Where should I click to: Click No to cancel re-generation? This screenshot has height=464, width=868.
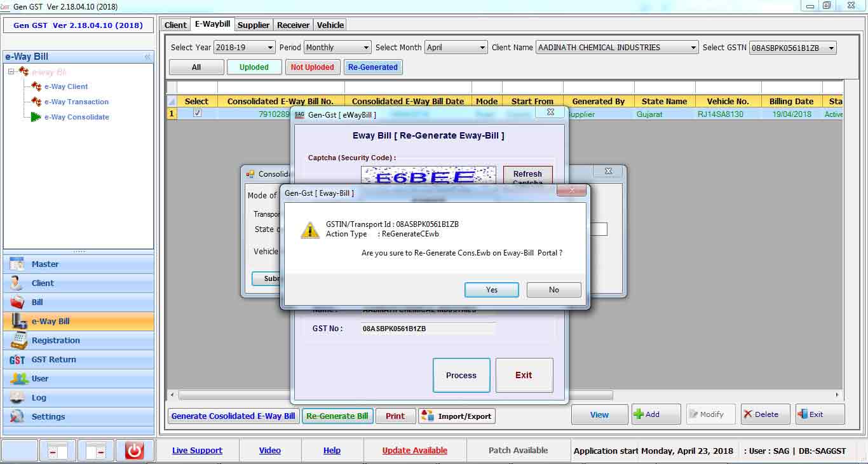click(554, 290)
